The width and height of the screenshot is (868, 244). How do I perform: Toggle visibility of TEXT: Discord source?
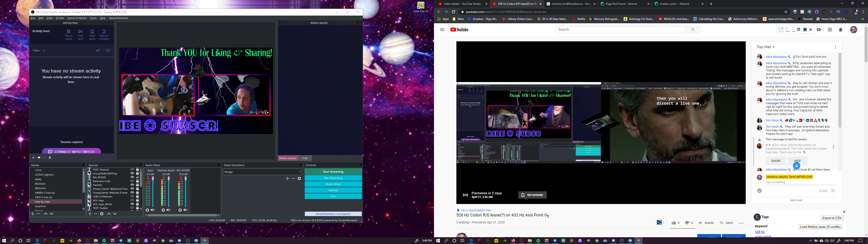click(132, 169)
